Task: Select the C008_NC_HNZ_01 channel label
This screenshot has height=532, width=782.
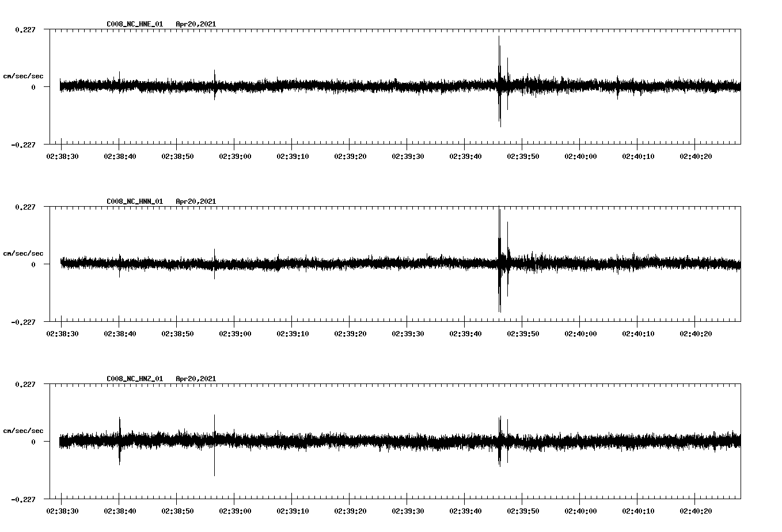Action: click(x=134, y=378)
